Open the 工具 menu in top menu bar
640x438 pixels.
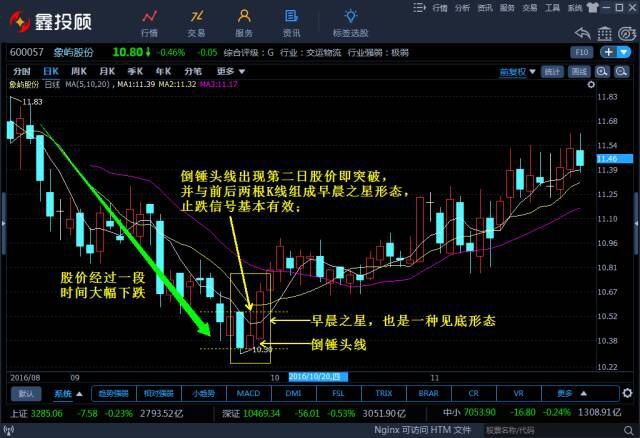tap(552, 7)
